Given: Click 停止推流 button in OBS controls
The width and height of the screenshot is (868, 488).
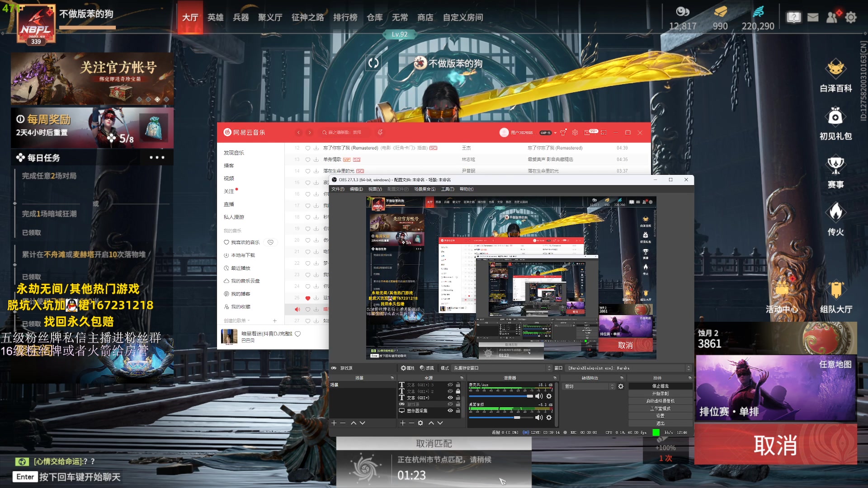Looking at the screenshot, I should click(660, 386).
